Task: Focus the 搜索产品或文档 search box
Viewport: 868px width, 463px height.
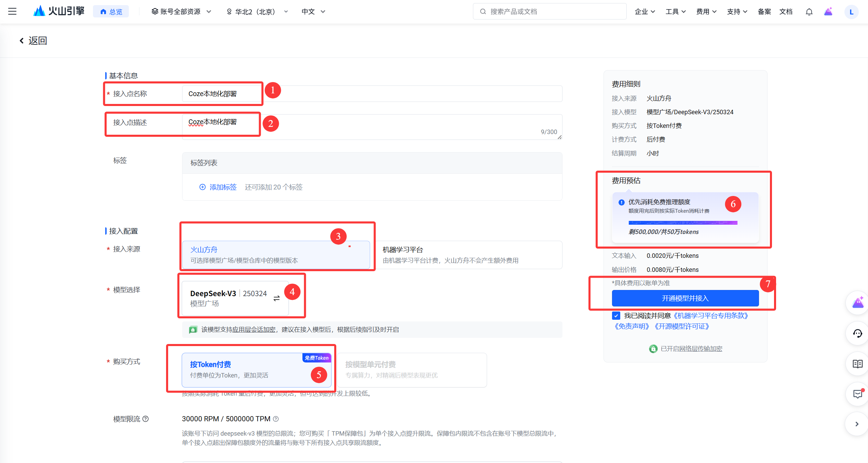Action: 550,12
